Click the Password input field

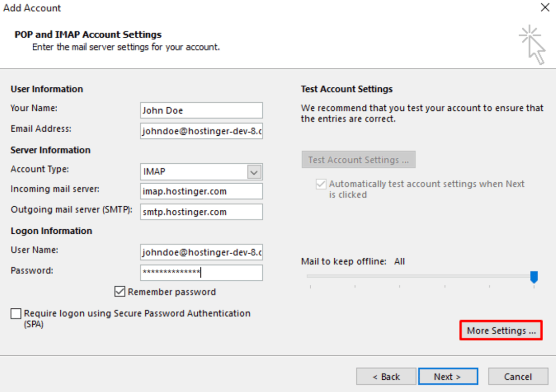(201, 273)
